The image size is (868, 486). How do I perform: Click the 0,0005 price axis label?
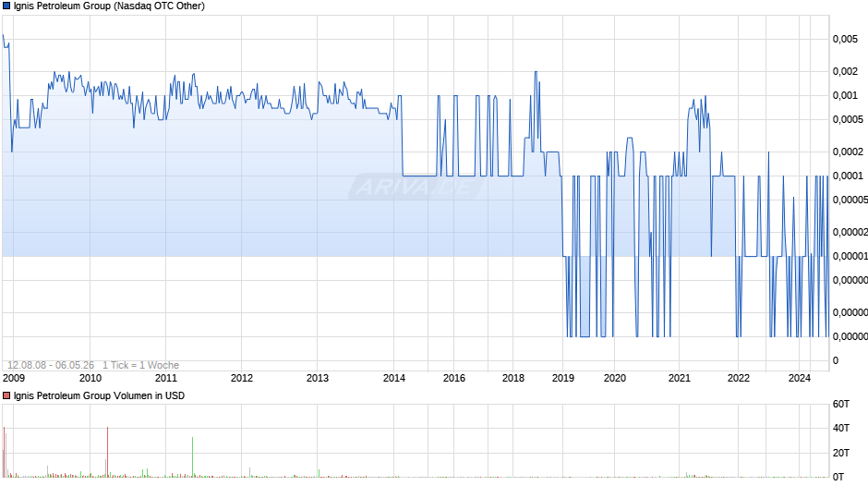[848, 120]
